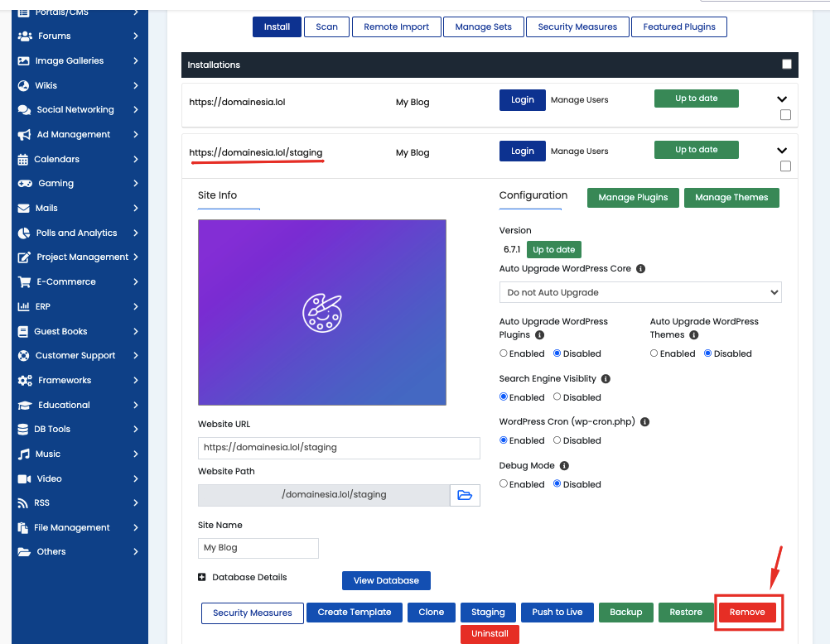
Task: Click info icon next to Auto Upgrade WordPress Core
Action: [x=641, y=269]
